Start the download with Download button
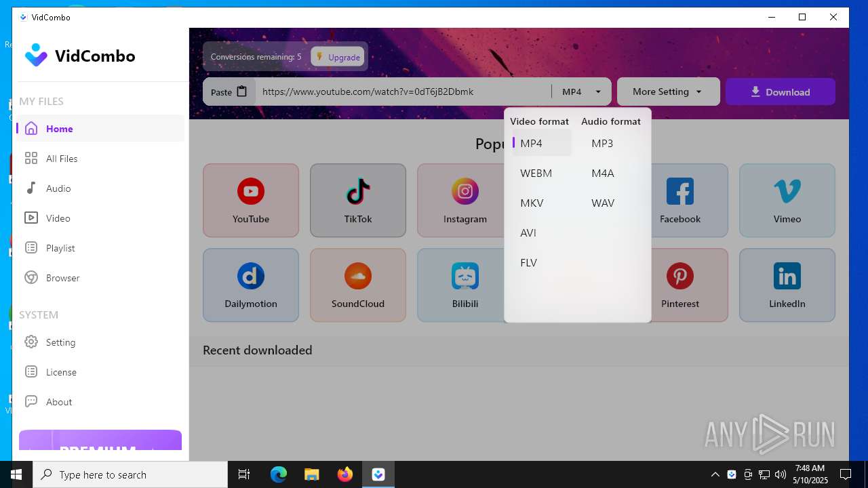Viewport: 868px width, 488px height. pos(781,91)
